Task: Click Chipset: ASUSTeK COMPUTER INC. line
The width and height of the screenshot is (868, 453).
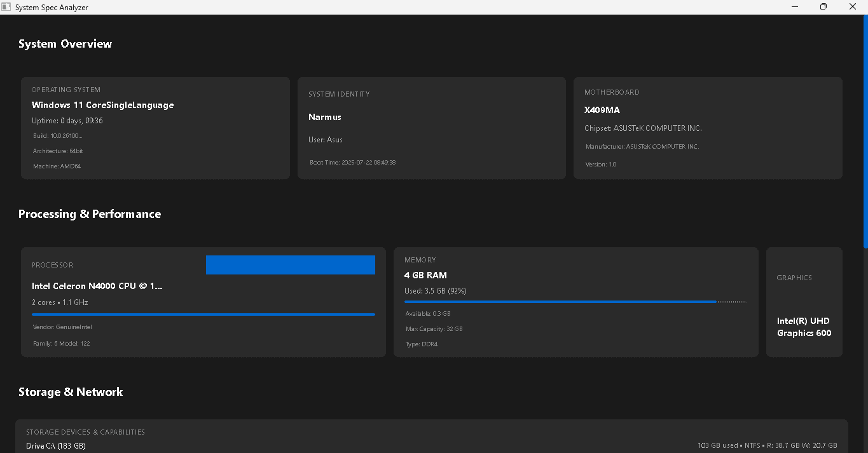Action: coord(643,128)
